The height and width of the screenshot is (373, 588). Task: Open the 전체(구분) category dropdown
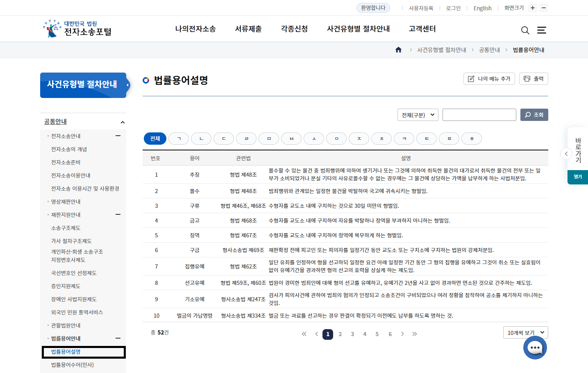pos(418,115)
